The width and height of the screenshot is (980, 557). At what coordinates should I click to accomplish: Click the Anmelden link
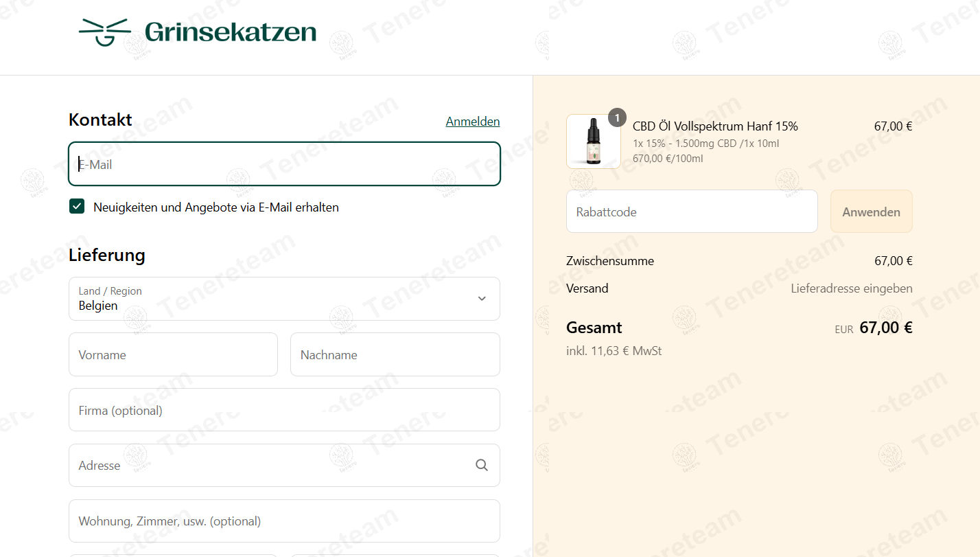tap(473, 122)
